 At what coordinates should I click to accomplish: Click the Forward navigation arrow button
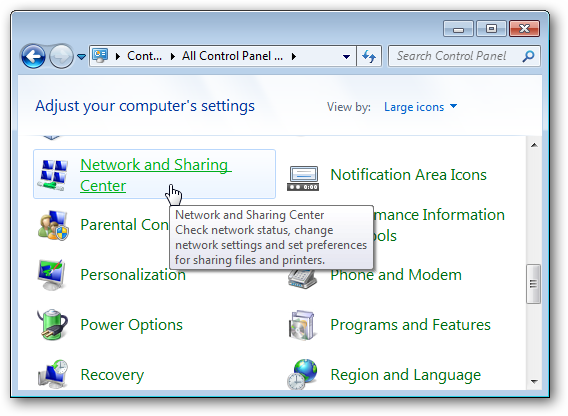pos(61,56)
